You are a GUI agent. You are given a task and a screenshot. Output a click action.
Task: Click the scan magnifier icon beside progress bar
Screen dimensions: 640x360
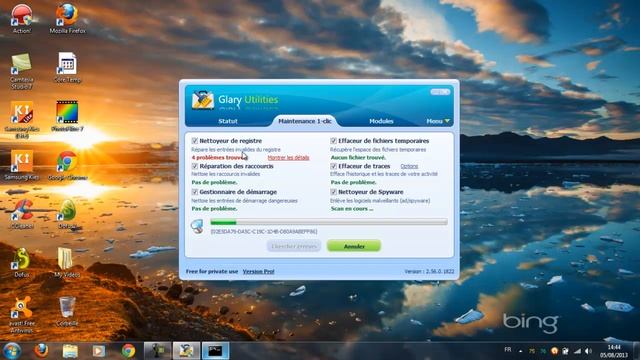[x=198, y=226]
